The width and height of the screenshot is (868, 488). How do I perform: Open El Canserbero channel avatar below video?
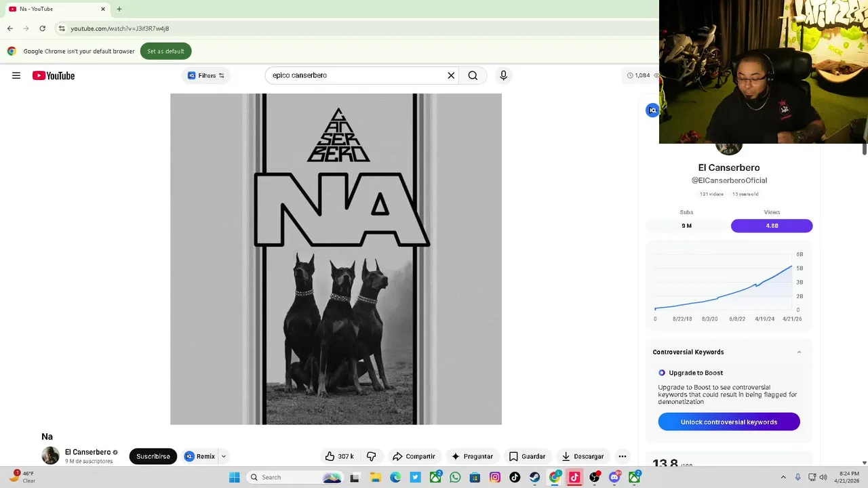(50, 455)
